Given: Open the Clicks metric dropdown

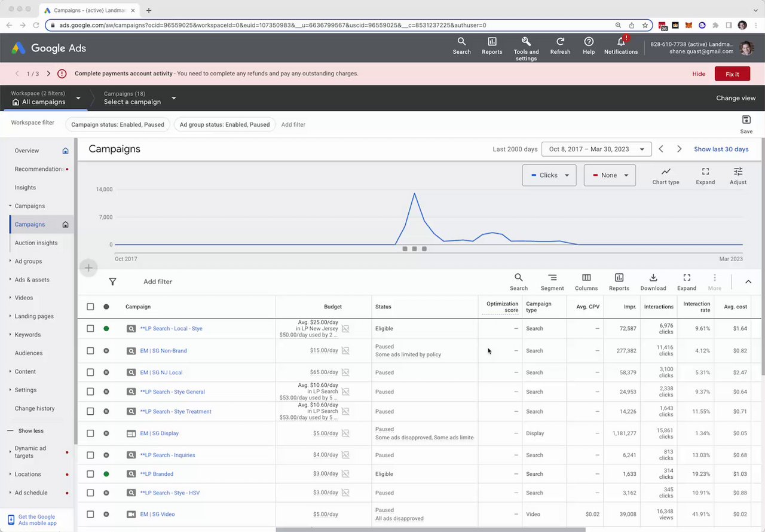Looking at the screenshot, I should [x=549, y=175].
